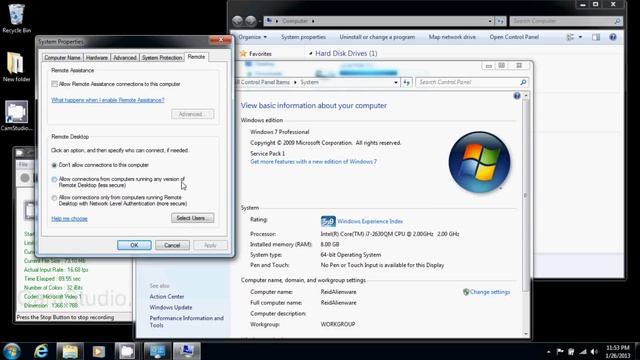Screen dimensions: 640x360
Task: Launch Internet Explorer from taskbar
Action: (41, 351)
